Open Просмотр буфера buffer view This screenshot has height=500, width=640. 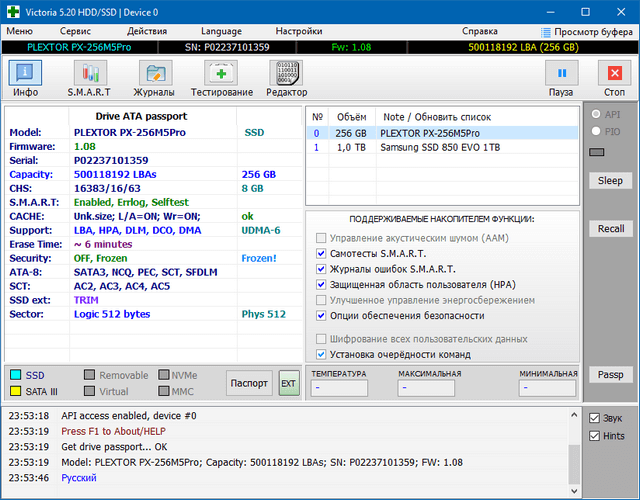586,31
